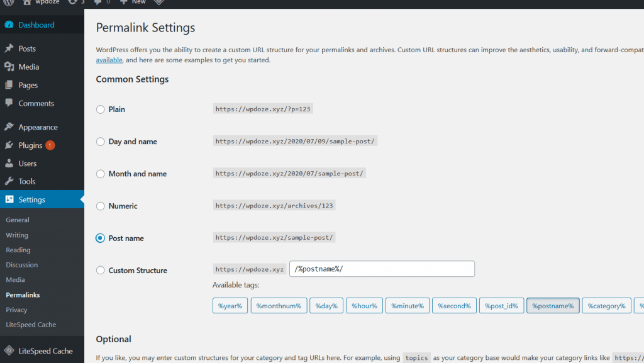Insert the %minute% tag
The width and height of the screenshot is (644, 363).
(408, 306)
